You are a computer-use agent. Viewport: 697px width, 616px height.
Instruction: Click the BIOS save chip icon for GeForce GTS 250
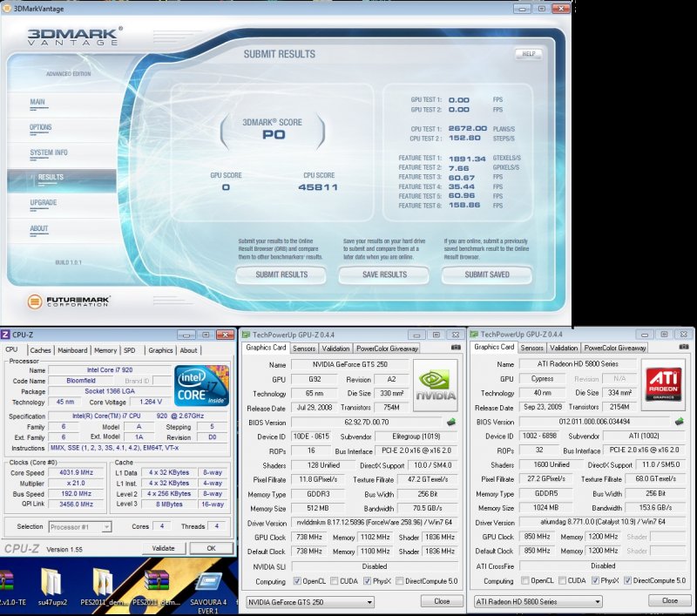451,423
